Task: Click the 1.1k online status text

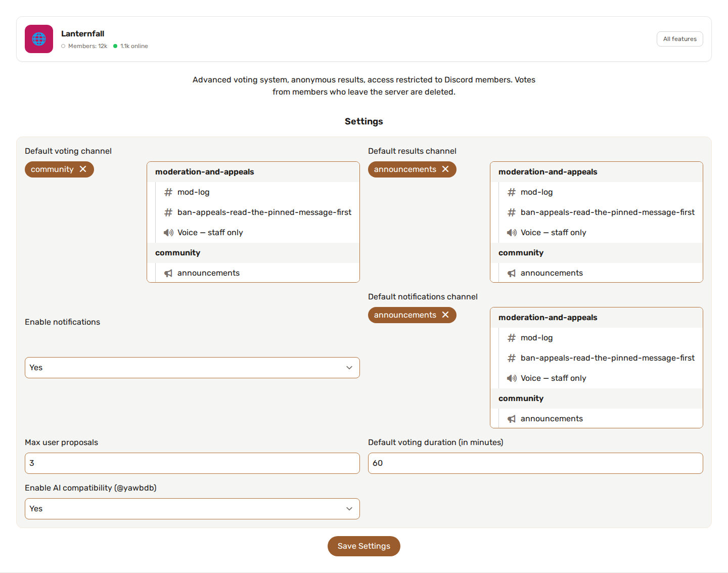Action: click(x=134, y=46)
